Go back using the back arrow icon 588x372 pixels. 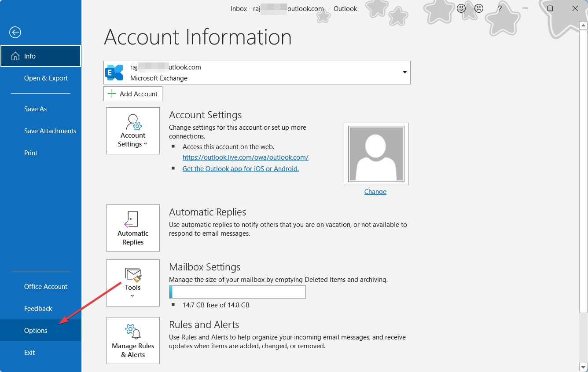point(15,32)
